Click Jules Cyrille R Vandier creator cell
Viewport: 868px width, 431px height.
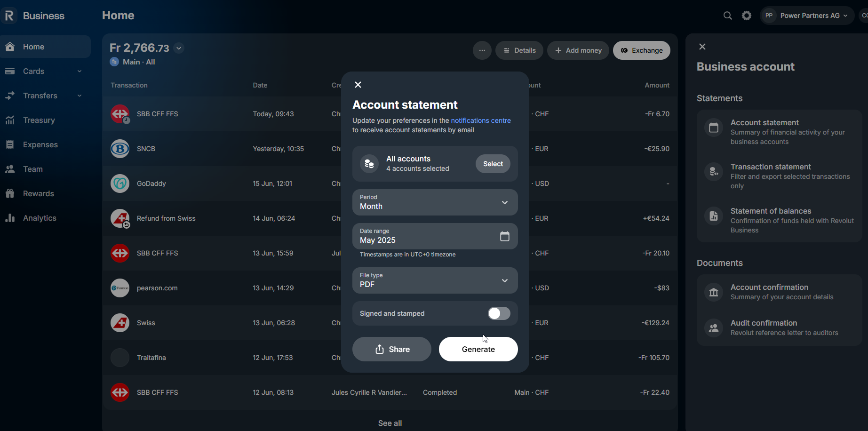[x=369, y=392]
